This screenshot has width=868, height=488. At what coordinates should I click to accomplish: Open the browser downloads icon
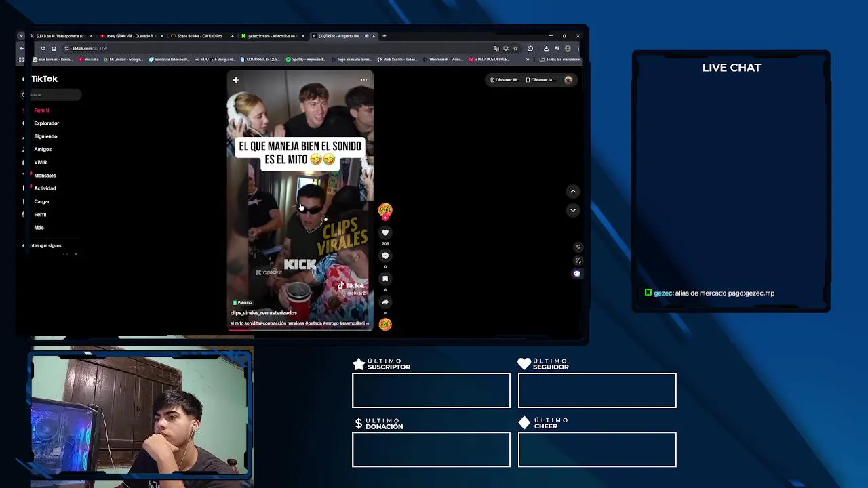tap(546, 49)
